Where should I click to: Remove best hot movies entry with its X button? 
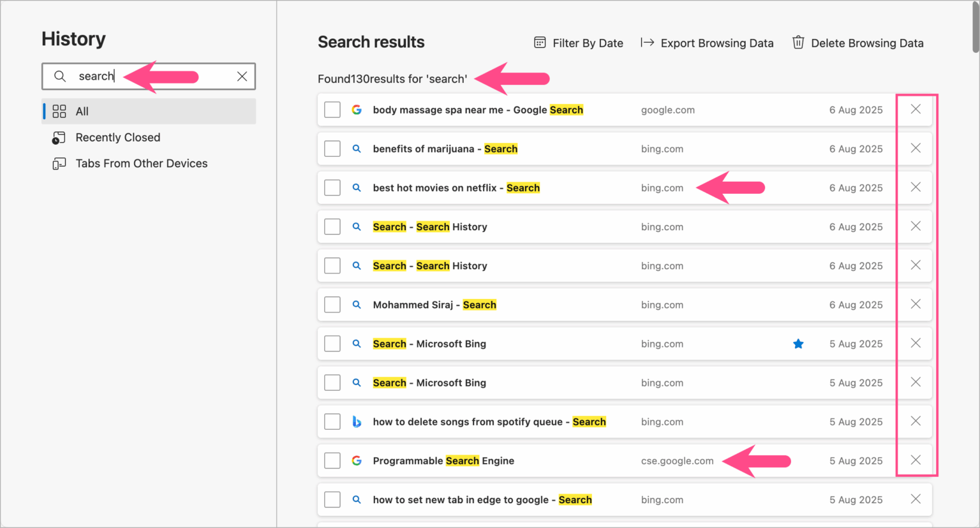(x=916, y=187)
